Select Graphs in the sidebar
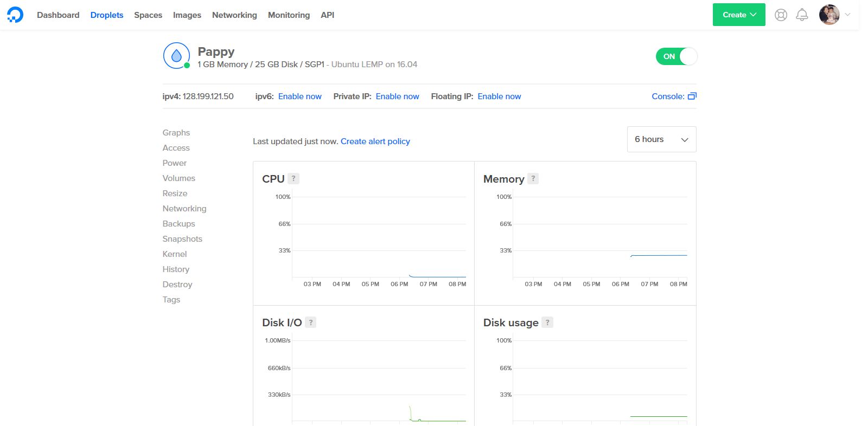Image resolution: width=868 pixels, height=426 pixels. point(176,132)
